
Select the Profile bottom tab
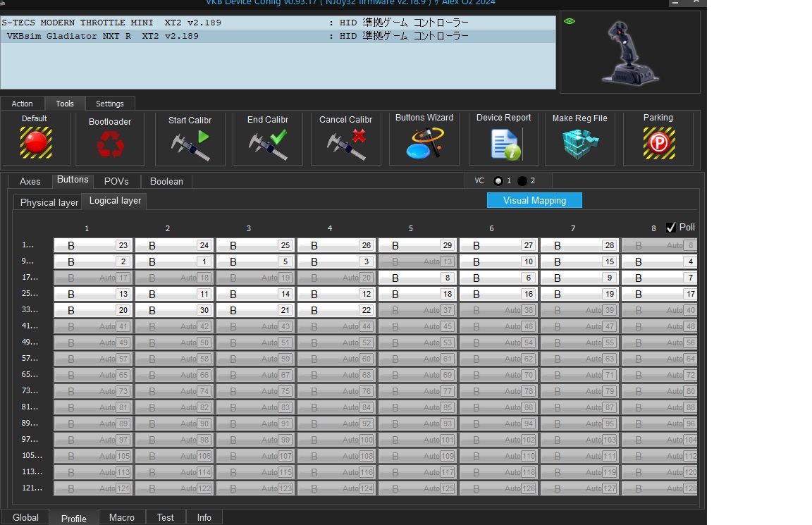pos(74,518)
